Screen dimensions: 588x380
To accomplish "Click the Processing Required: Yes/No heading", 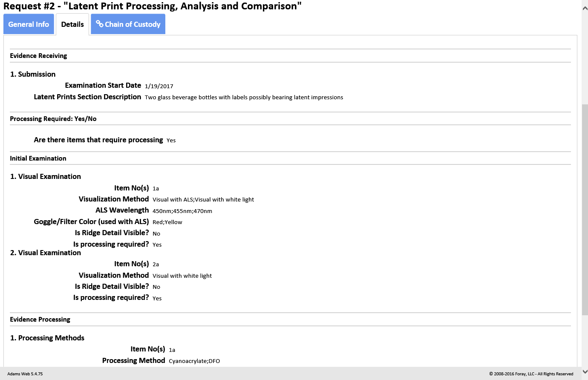I will 53,119.
